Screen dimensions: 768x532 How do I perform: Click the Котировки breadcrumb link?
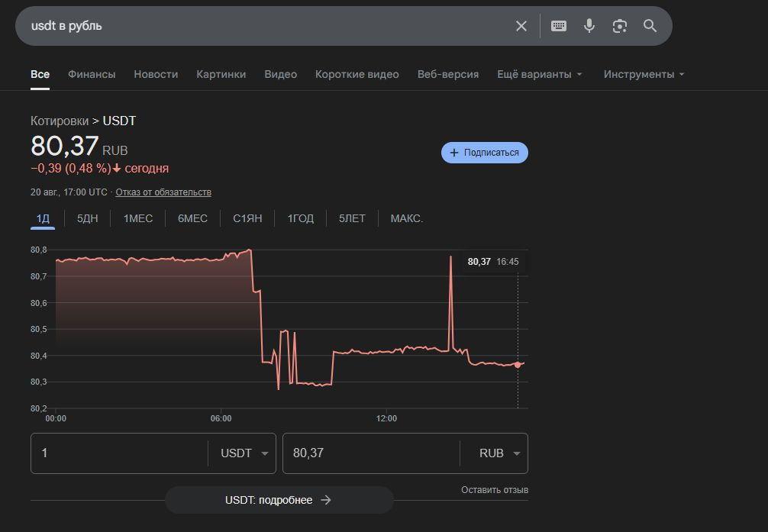(60, 121)
